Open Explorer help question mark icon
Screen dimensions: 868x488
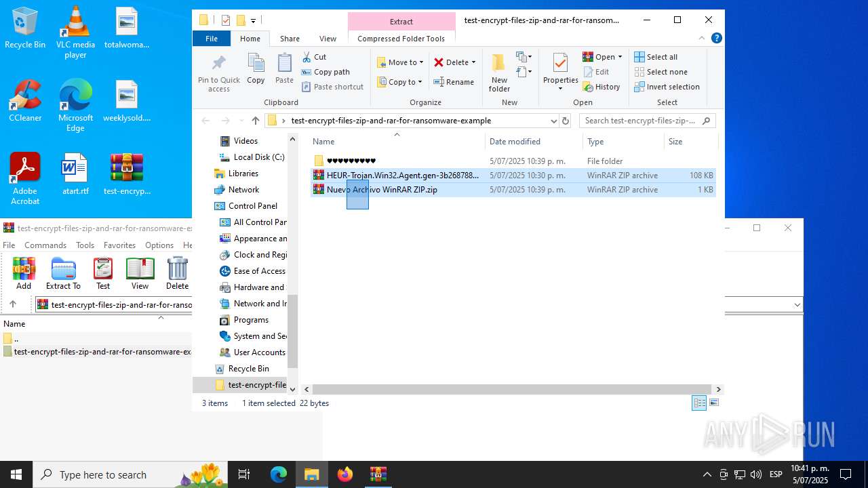(x=716, y=38)
